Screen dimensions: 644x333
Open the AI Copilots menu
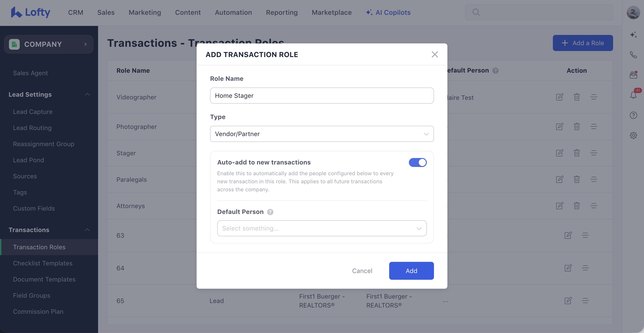(x=388, y=12)
